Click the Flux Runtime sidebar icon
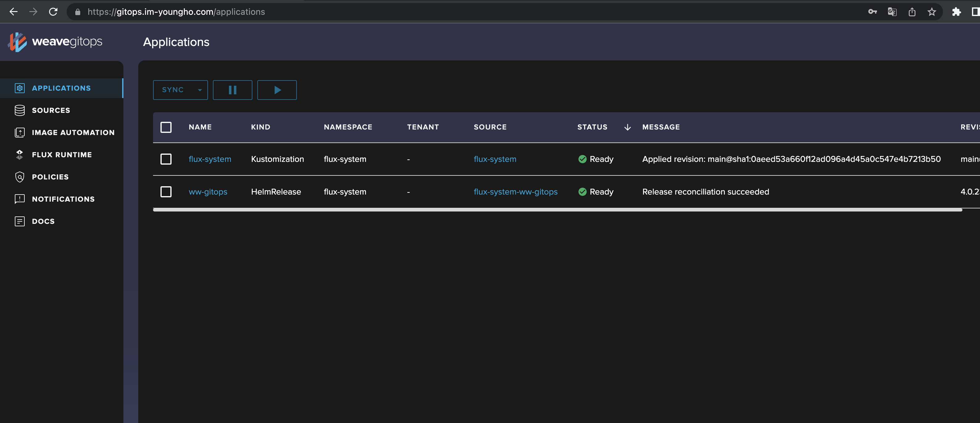 19,155
